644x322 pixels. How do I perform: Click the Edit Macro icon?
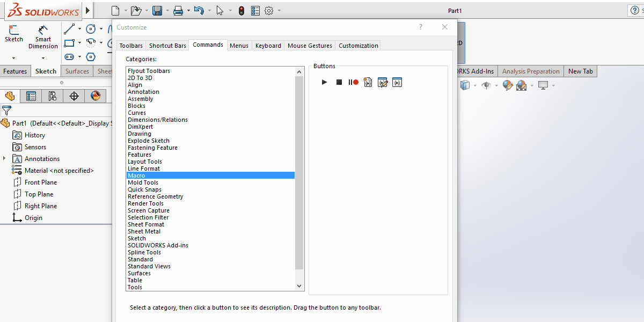(383, 82)
